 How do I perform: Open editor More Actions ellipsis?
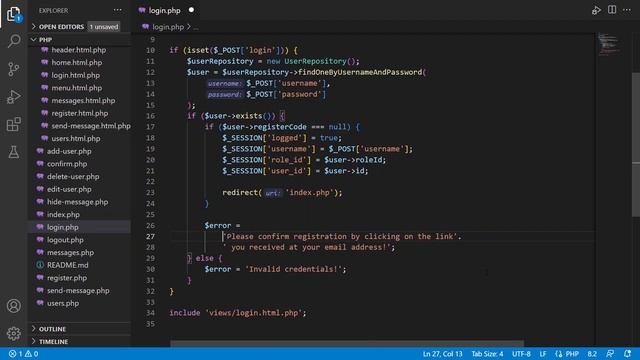[x=627, y=10]
